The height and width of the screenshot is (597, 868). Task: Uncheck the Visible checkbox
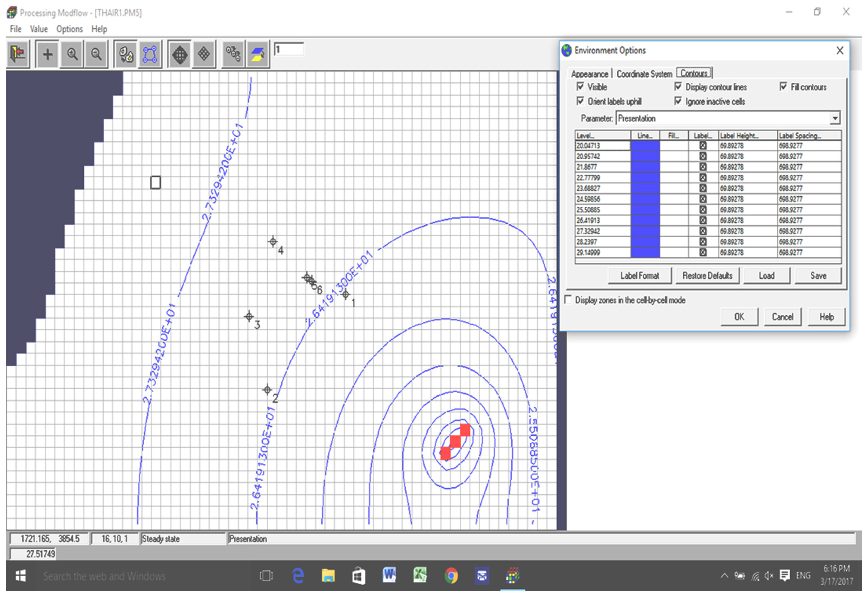pyautogui.click(x=581, y=87)
